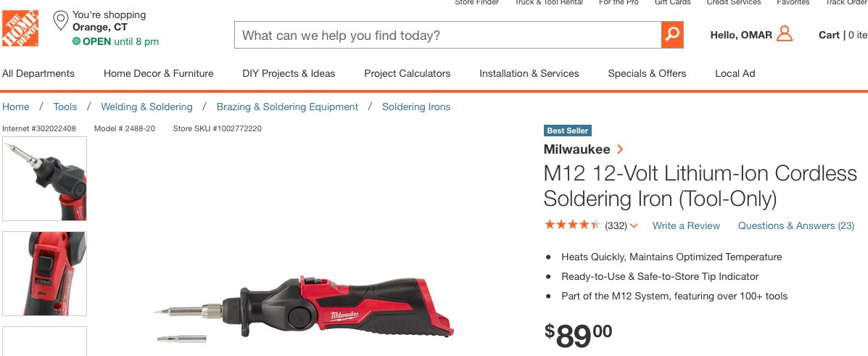This screenshot has width=868, height=356.
Task: Select the soldering iron tip thumbnail
Action: pyautogui.click(x=44, y=178)
